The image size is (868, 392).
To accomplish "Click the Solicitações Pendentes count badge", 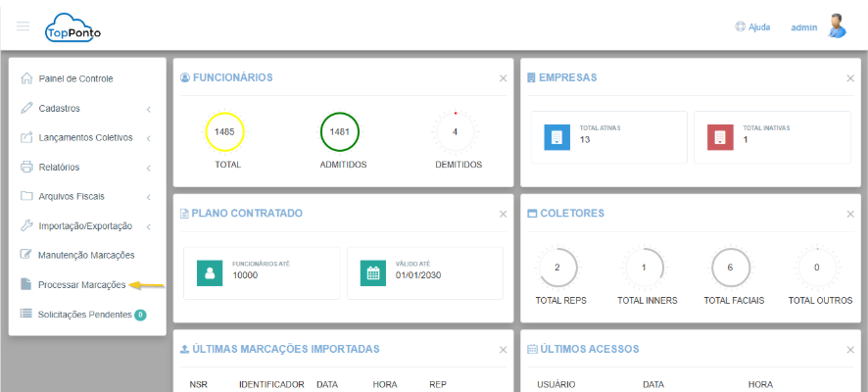I will [140, 315].
